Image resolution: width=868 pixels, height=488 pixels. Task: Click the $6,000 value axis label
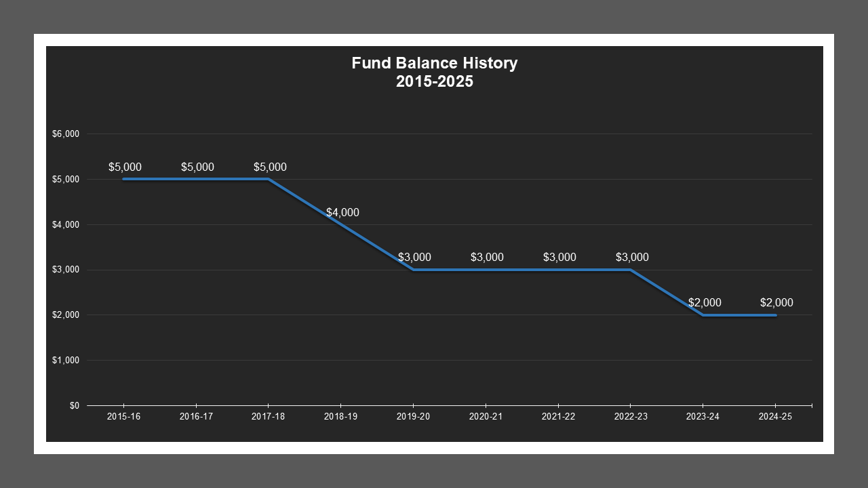click(67, 134)
